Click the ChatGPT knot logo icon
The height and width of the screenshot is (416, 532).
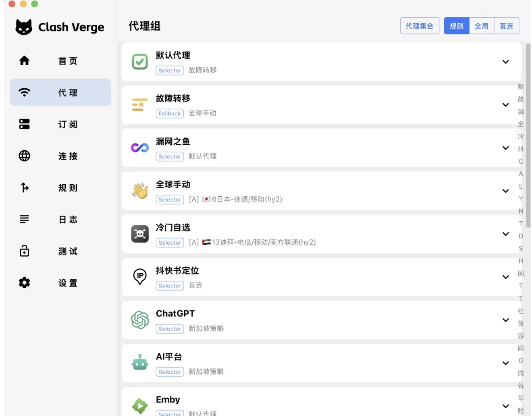point(140,320)
